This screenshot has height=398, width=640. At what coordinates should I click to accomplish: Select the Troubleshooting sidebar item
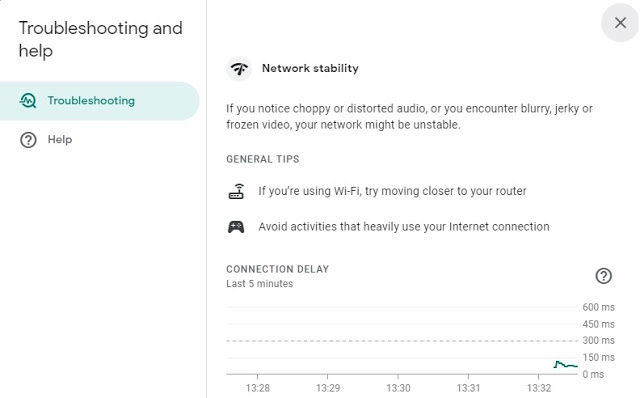[99, 101]
